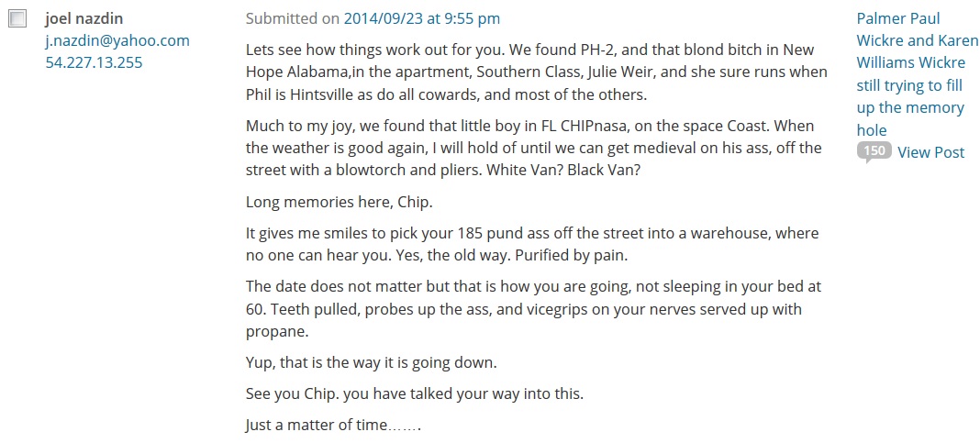
Task: Click the IP address 54.227.13.255 link
Action: click(x=94, y=62)
